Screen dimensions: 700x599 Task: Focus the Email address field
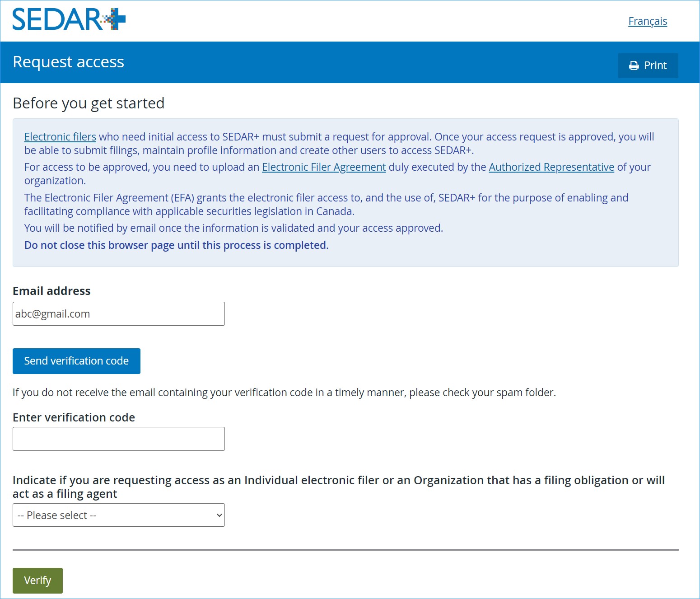click(x=119, y=314)
